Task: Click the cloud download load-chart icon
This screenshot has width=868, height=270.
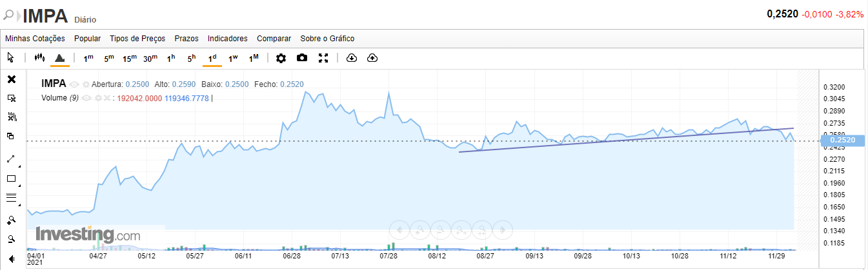Action: tap(352, 58)
